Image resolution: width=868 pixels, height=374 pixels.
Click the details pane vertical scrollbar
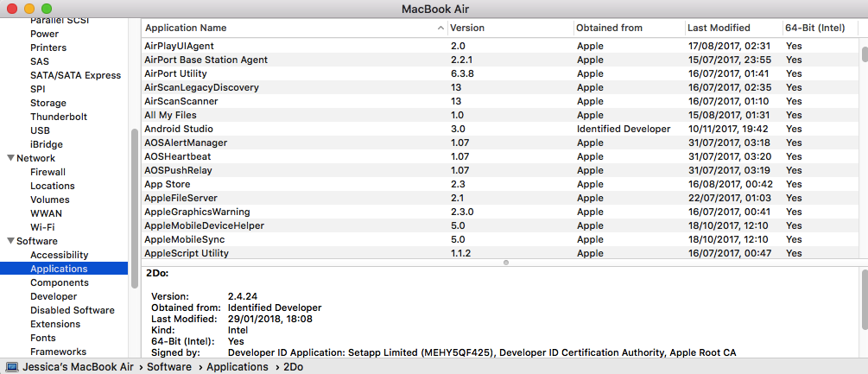click(865, 299)
